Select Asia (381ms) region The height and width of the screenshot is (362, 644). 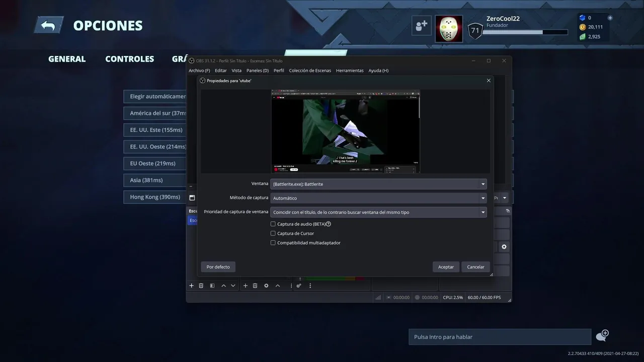point(155,180)
